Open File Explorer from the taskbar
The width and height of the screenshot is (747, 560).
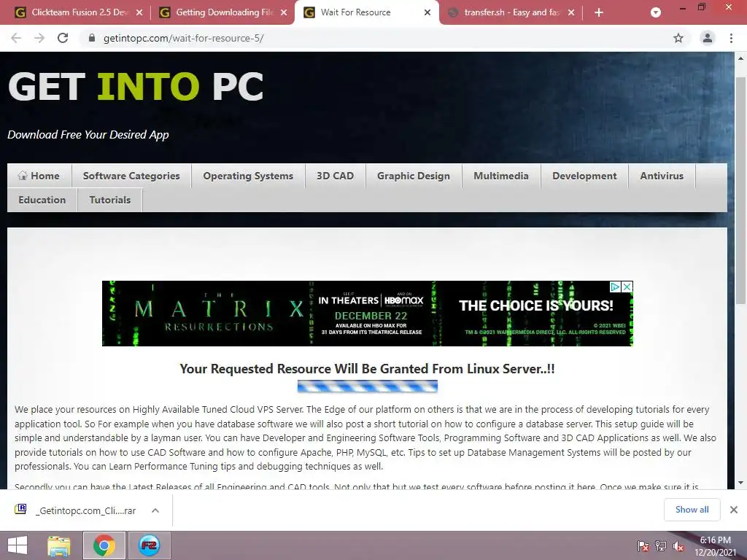tap(58, 545)
